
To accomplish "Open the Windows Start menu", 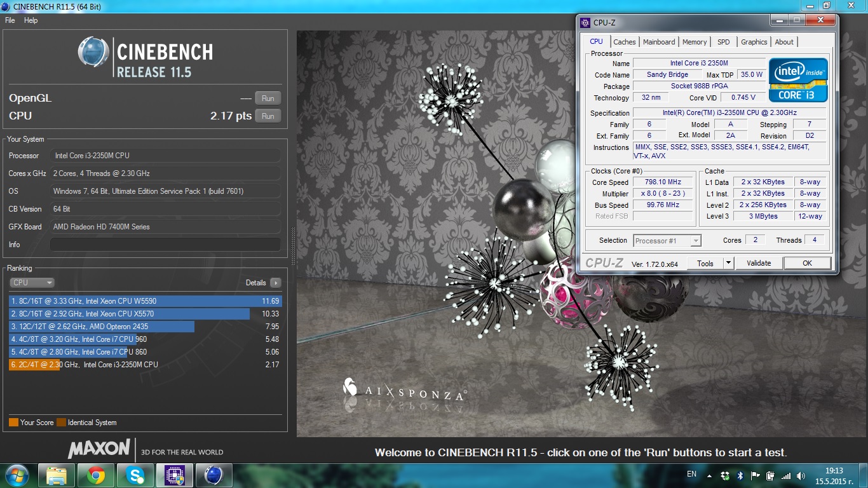I will (16, 475).
